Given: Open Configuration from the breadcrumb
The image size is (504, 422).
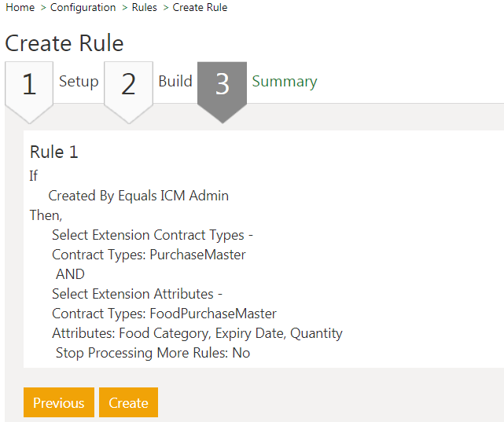Looking at the screenshot, I should 83,8.
